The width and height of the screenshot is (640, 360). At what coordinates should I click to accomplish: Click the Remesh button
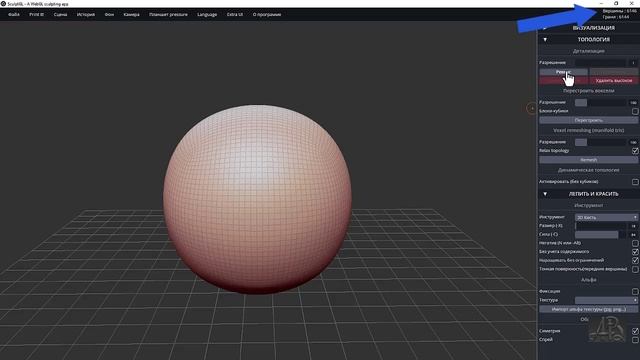click(x=588, y=160)
